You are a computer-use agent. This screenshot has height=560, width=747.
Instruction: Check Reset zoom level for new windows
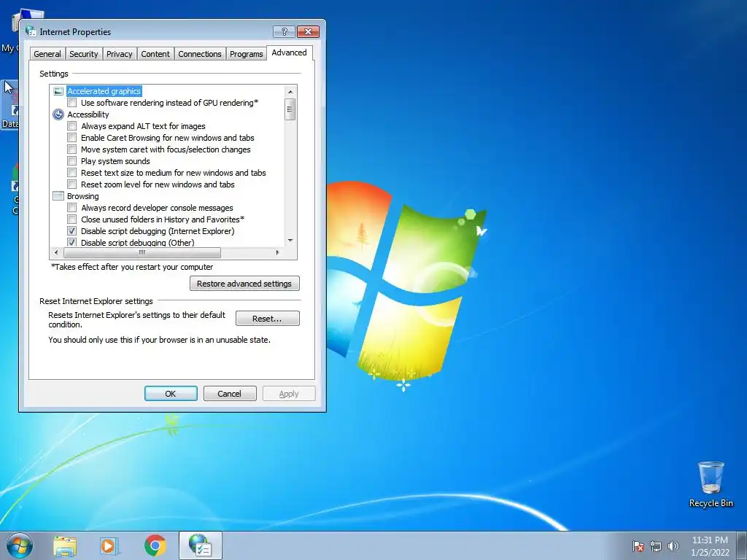(x=72, y=184)
